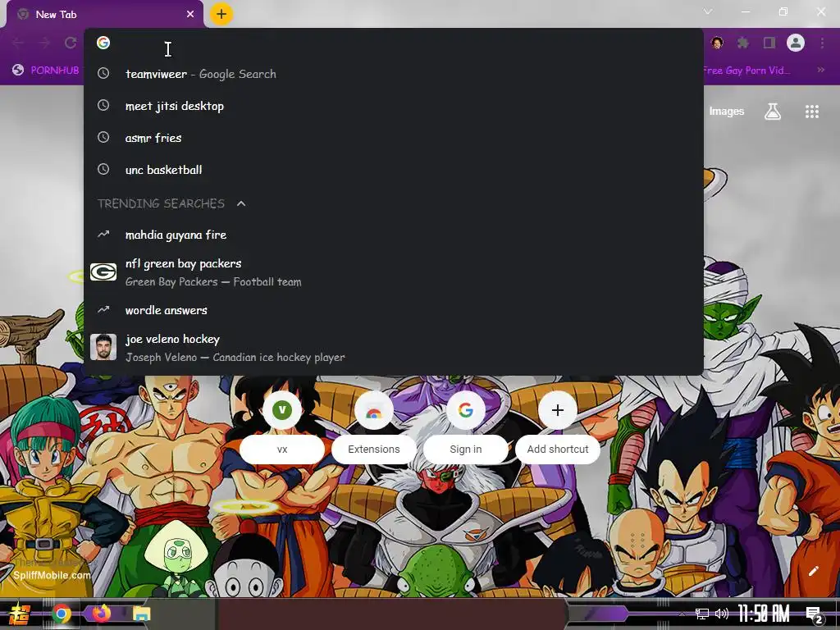The width and height of the screenshot is (840, 630).
Task: Select the meet jitsi desktop suggestion
Action: click(x=393, y=106)
